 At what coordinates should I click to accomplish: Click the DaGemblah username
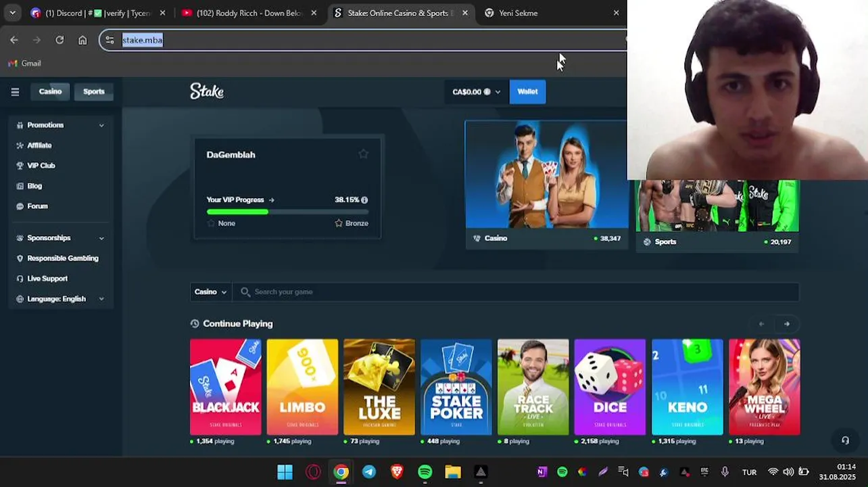click(231, 155)
